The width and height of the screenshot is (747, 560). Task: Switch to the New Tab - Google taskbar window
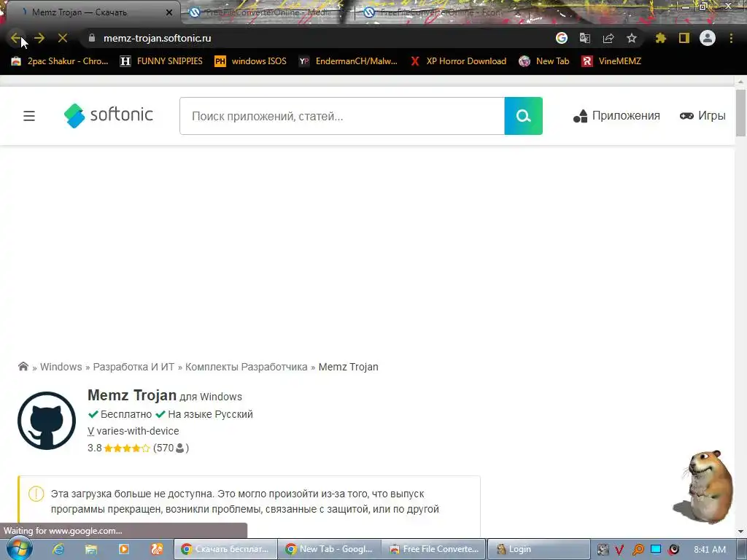(x=330, y=549)
